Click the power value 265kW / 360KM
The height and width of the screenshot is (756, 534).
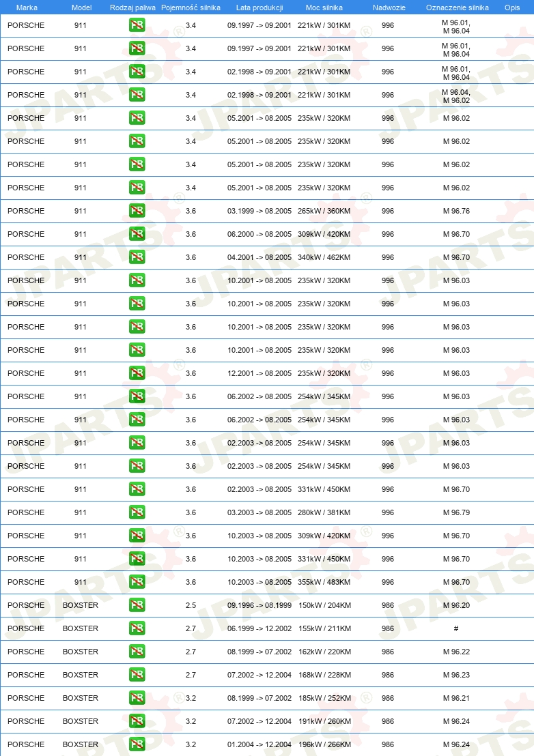(x=324, y=211)
